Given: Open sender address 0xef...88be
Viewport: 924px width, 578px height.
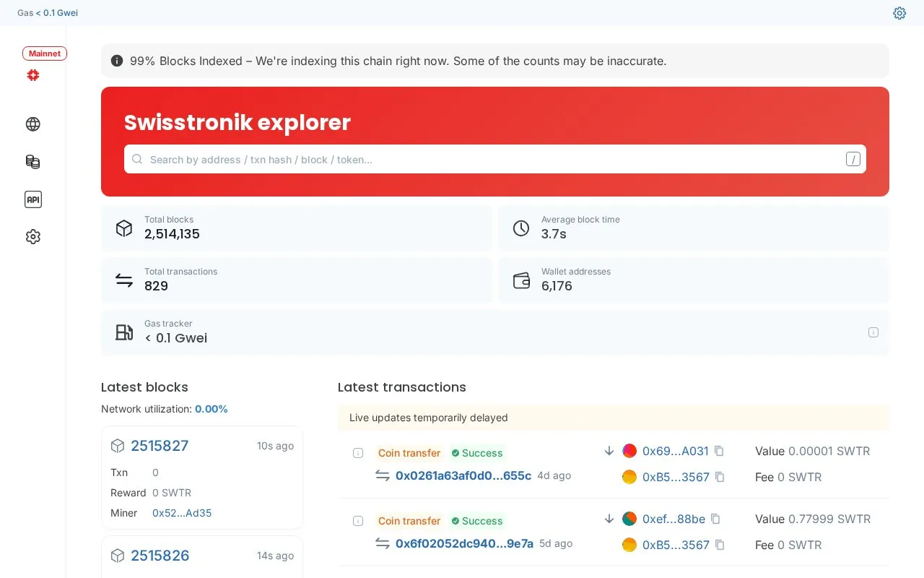Looking at the screenshot, I should point(674,519).
